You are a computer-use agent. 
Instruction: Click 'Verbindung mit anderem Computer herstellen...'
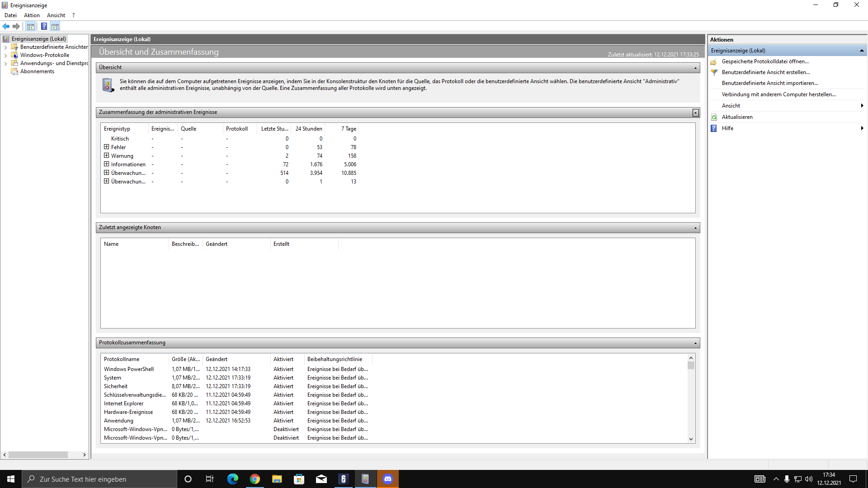(778, 94)
